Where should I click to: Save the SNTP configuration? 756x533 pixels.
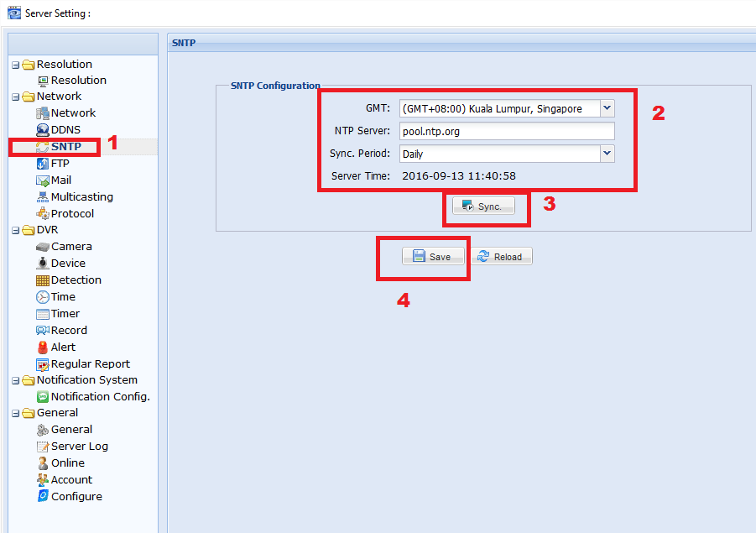[x=433, y=257]
